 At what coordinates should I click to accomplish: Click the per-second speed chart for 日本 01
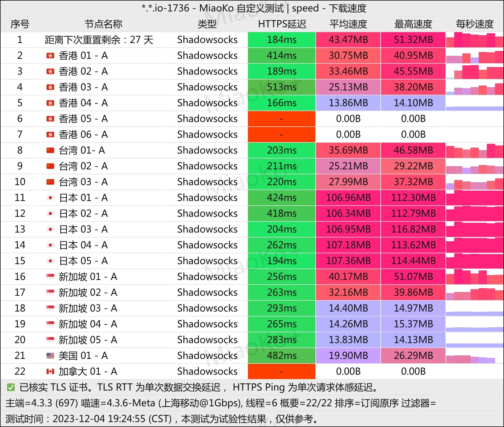pyautogui.click(x=474, y=198)
